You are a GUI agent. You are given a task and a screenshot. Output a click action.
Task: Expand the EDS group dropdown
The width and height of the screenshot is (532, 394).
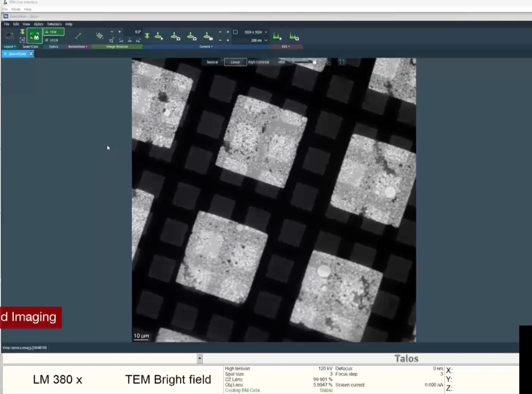point(286,46)
